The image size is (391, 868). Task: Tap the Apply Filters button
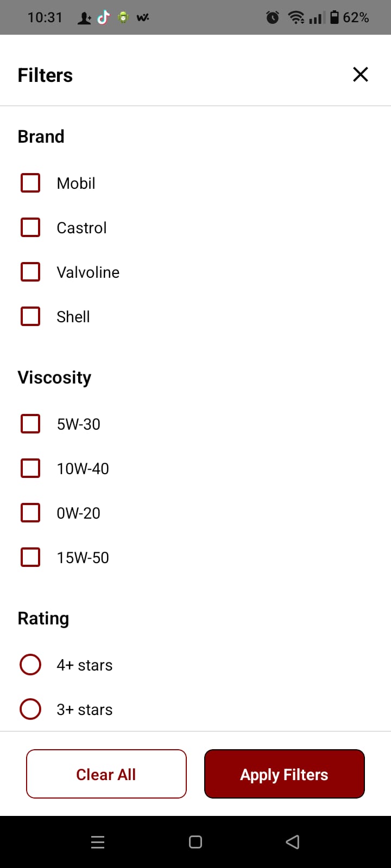(284, 774)
